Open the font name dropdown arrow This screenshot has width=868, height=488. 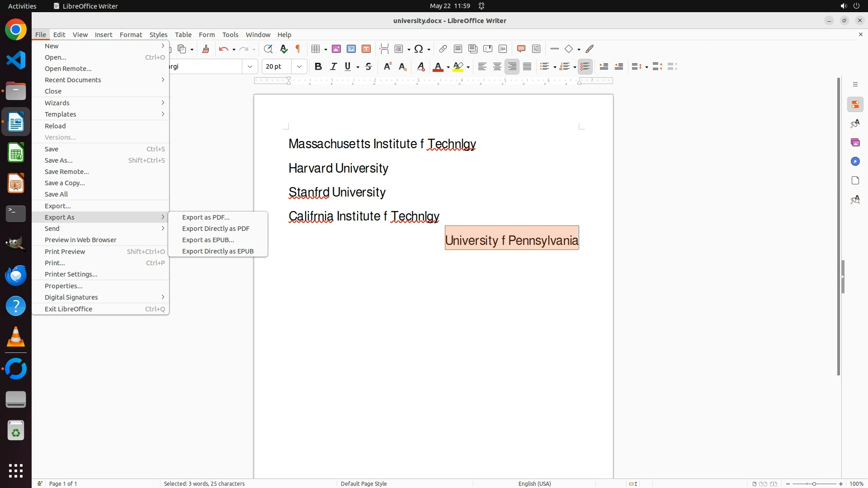coord(250,66)
